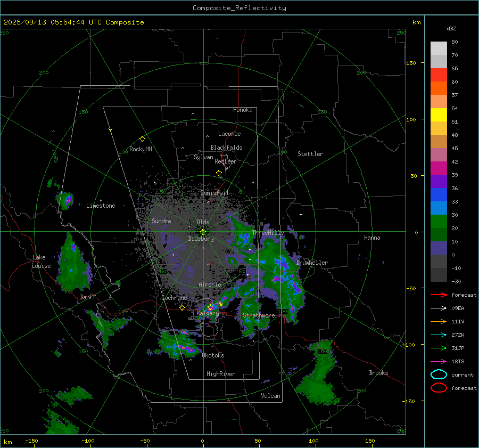
Task: Click the white plus marker west of Hanna
Action: pyautogui.click(x=301, y=214)
